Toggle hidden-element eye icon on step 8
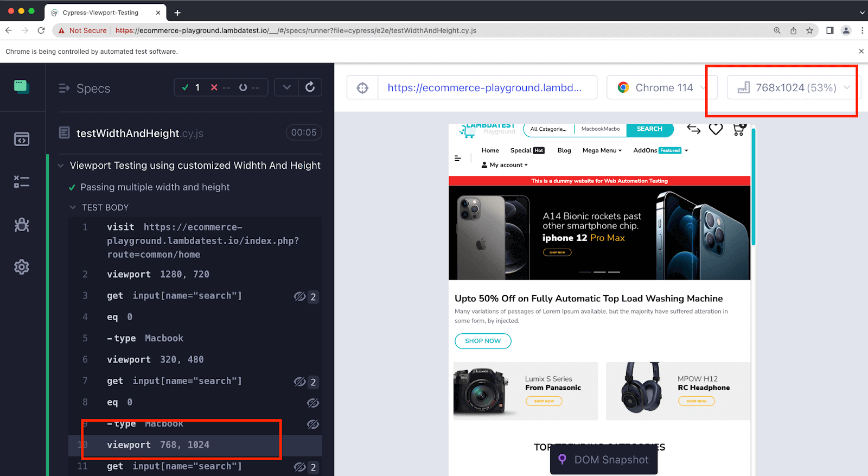Screen dimensions: 868x476 coord(312,403)
